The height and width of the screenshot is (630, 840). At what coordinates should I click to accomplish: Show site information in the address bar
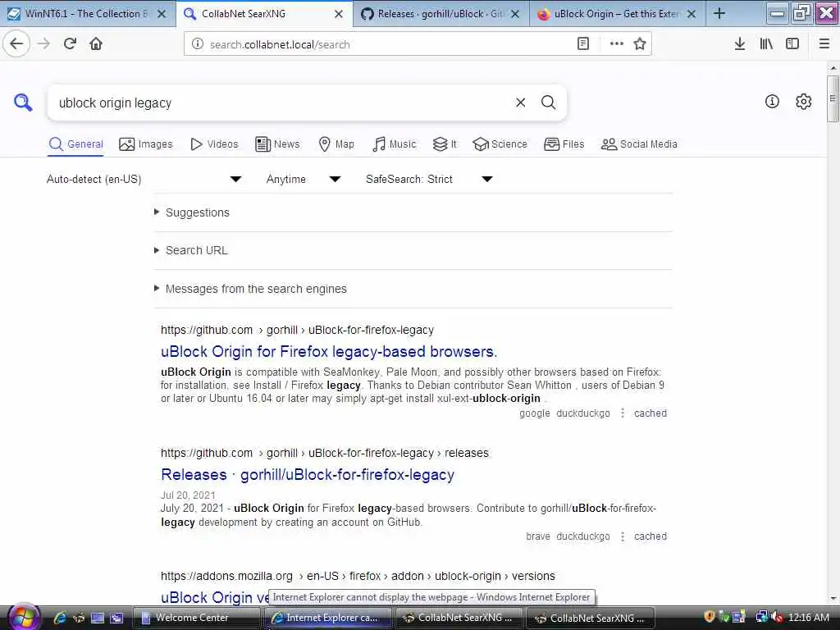pyautogui.click(x=197, y=44)
